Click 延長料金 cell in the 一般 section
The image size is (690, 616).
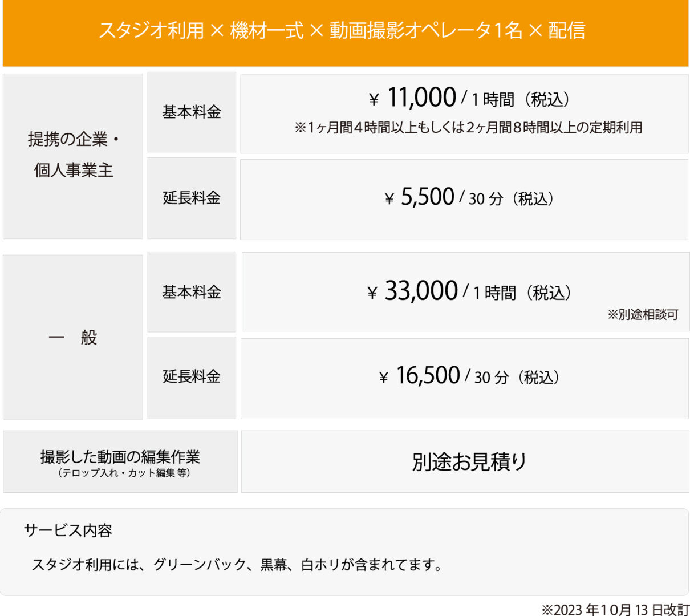192,376
